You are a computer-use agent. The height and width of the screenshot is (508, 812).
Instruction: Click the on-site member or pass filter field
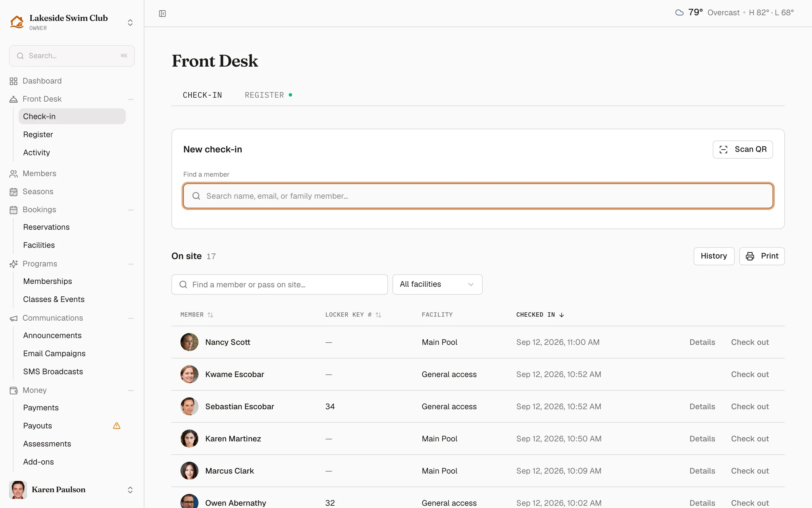tap(279, 284)
